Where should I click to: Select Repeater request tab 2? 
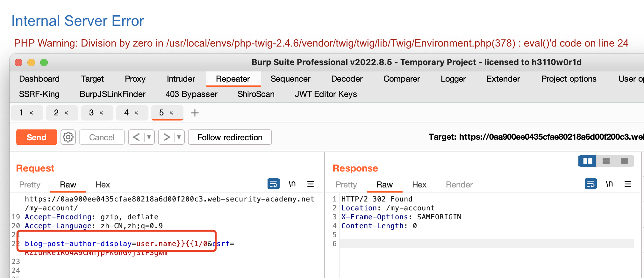pyautogui.click(x=56, y=113)
